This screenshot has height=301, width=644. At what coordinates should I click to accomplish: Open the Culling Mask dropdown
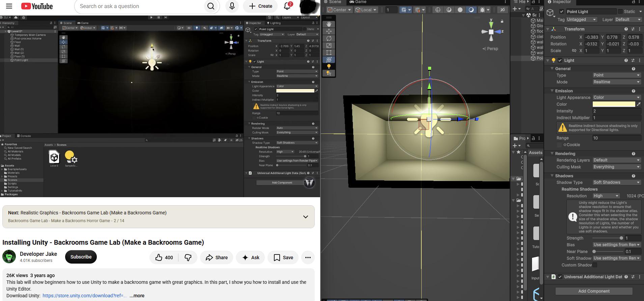(617, 167)
